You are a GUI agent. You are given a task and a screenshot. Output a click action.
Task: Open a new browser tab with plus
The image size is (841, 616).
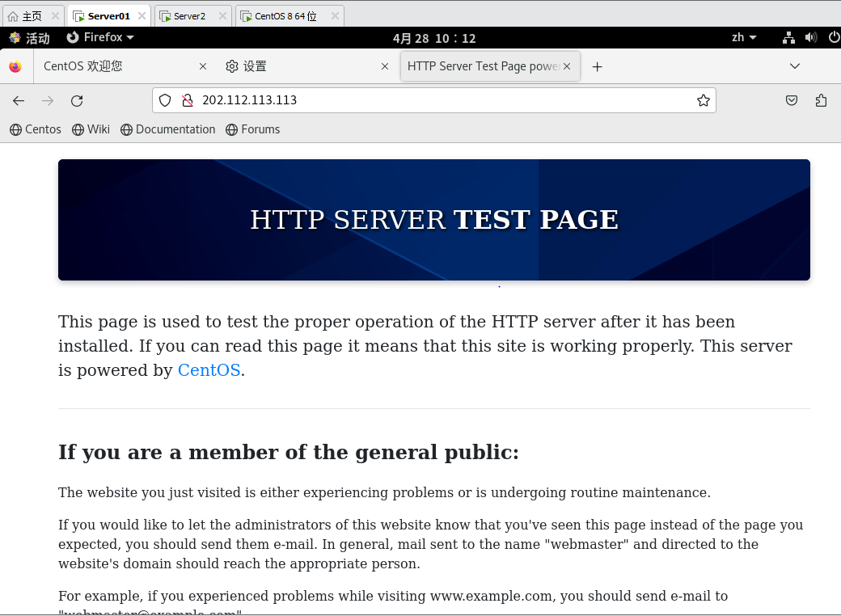597,66
